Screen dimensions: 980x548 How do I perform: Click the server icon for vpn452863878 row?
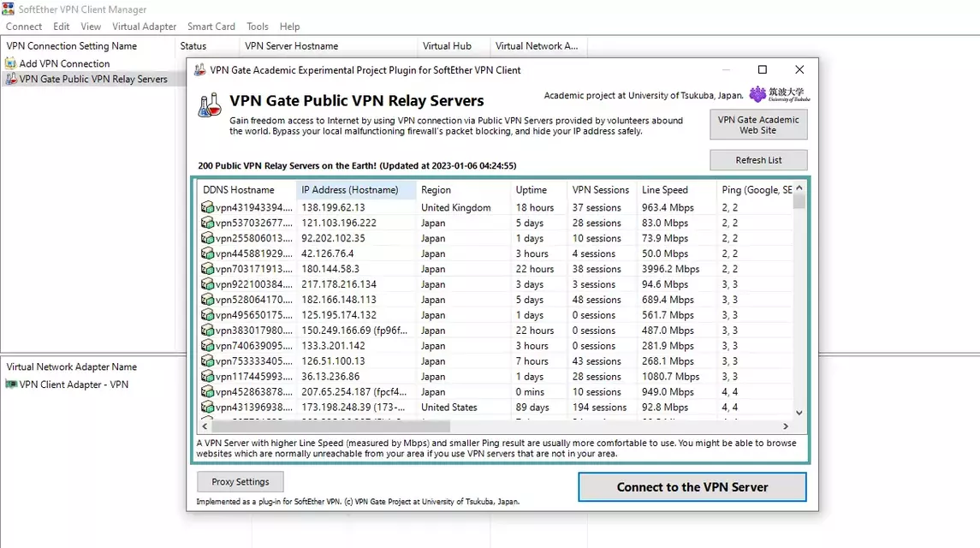pos(207,391)
